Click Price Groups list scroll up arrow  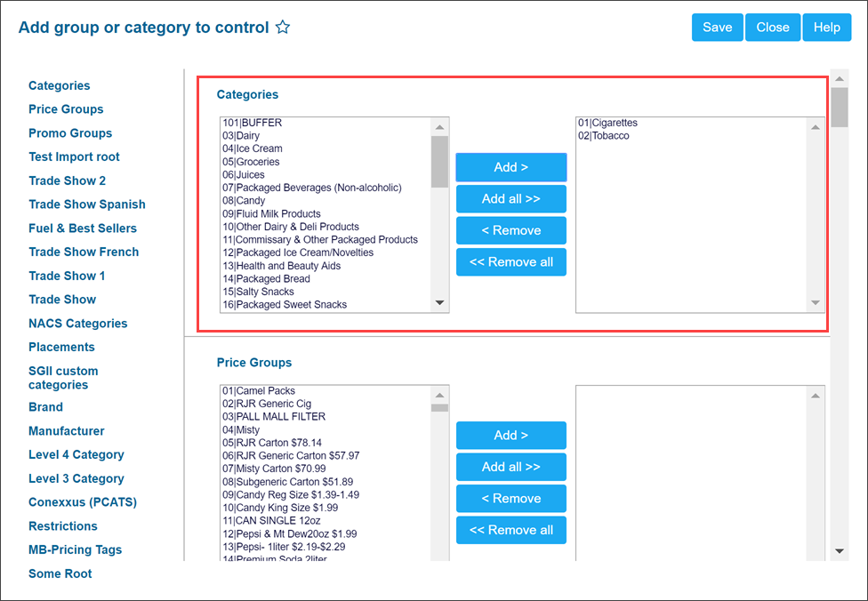[439, 395]
